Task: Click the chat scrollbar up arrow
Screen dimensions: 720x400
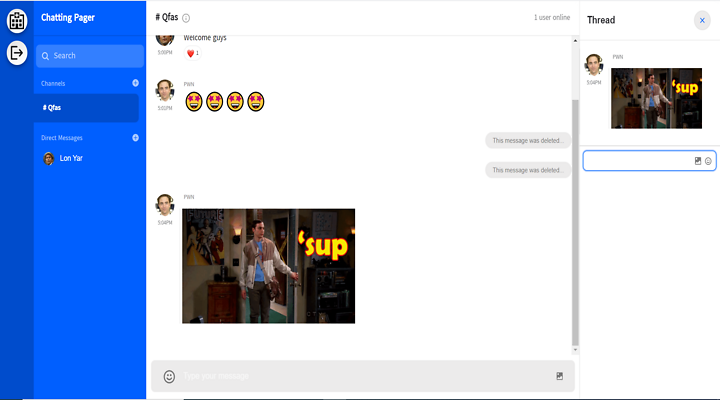Action: [575, 41]
